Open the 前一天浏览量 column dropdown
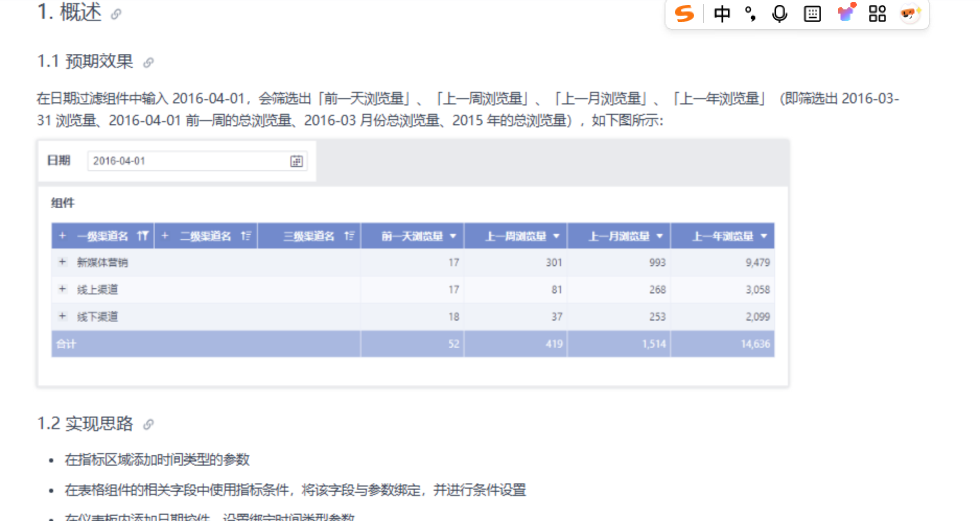The height and width of the screenshot is (521, 980). 453,236
